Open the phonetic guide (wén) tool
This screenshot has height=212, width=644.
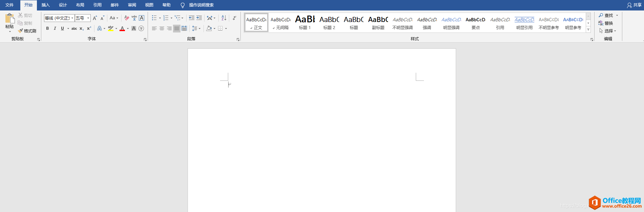(134, 18)
